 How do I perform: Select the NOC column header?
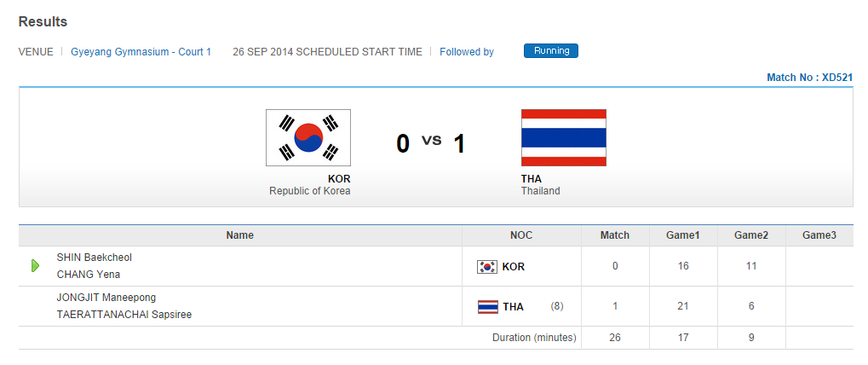coord(520,235)
